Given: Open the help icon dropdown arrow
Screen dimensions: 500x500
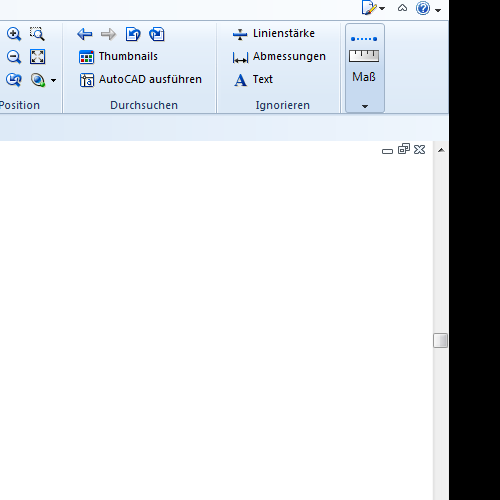Looking at the screenshot, I should click(x=438, y=10).
